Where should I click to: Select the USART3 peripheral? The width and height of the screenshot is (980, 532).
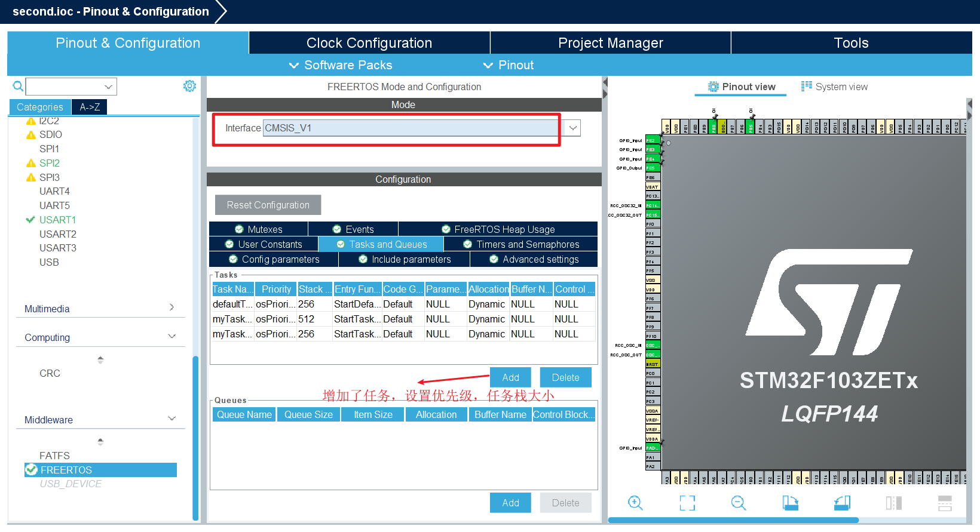(x=58, y=248)
